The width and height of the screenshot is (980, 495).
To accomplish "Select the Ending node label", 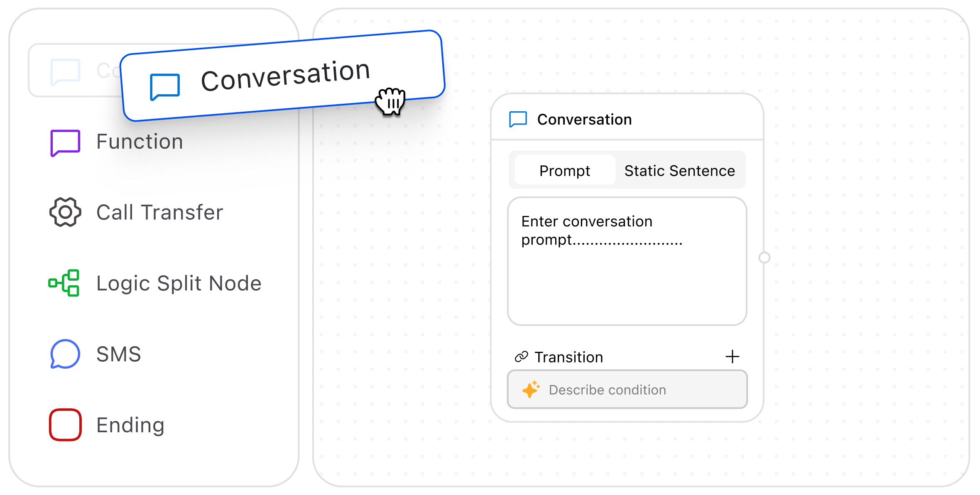I will point(130,425).
